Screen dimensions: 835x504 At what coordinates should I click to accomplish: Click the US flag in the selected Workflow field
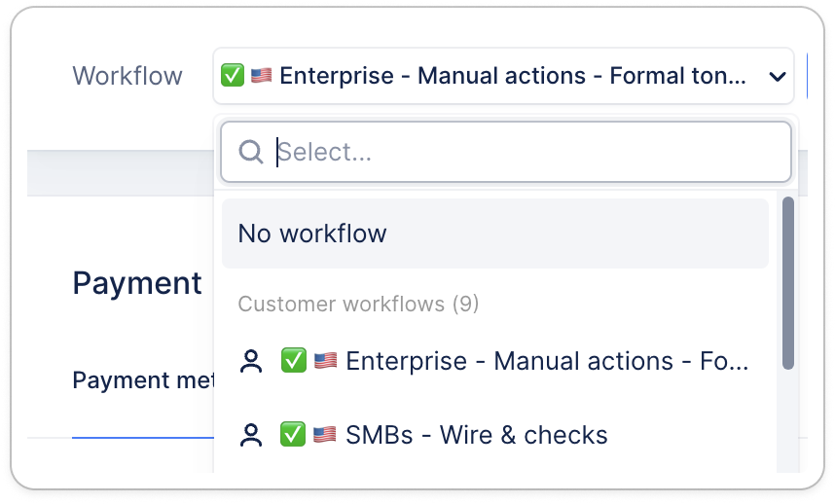click(x=261, y=76)
